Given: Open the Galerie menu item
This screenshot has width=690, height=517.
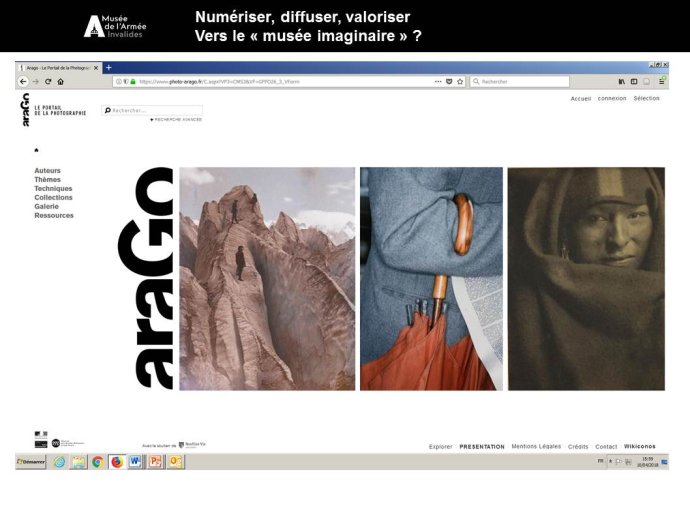Looking at the screenshot, I should coord(46,206).
